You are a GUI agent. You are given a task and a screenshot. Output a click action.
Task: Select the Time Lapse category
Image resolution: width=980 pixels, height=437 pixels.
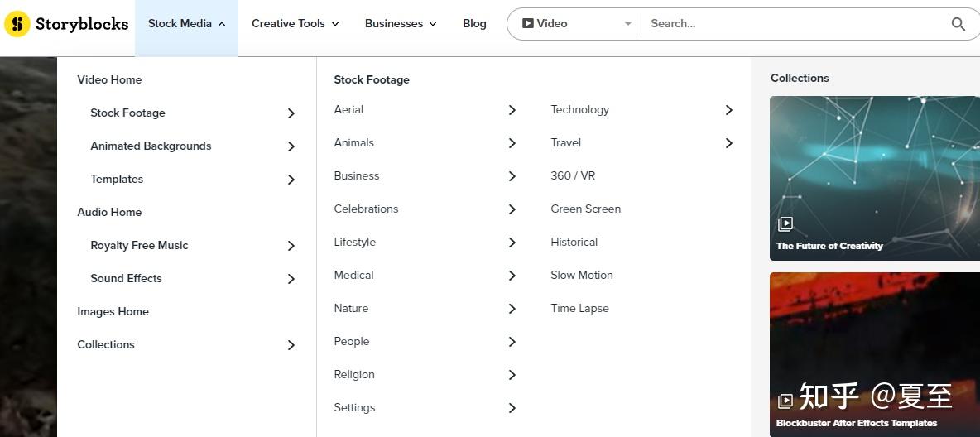click(579, 308)
